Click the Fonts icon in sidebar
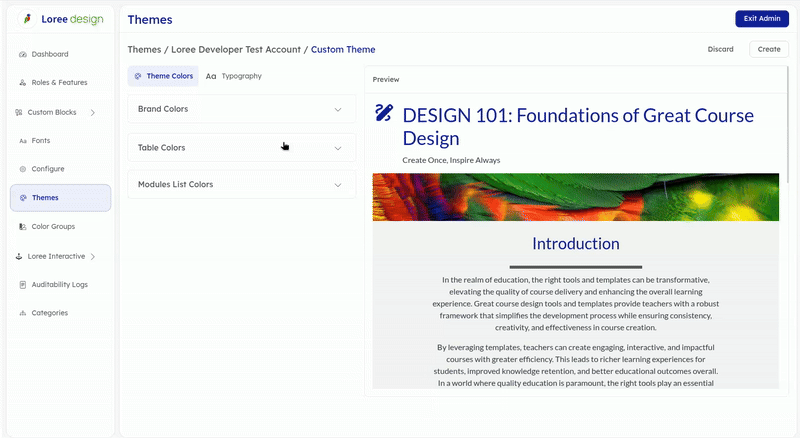Image resolution: width=800 pixels, height=438 pixels. point(23,141)
